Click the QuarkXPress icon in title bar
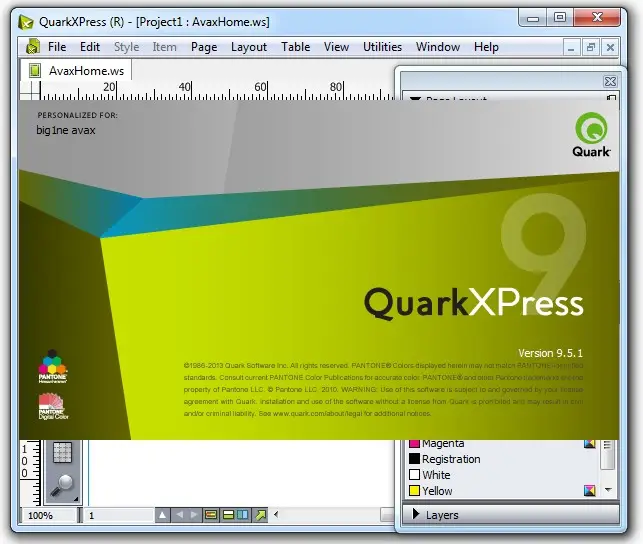 coord(26,22)
